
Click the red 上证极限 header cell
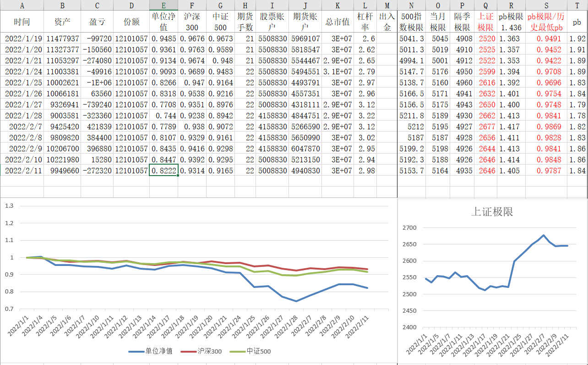[485, 22]
